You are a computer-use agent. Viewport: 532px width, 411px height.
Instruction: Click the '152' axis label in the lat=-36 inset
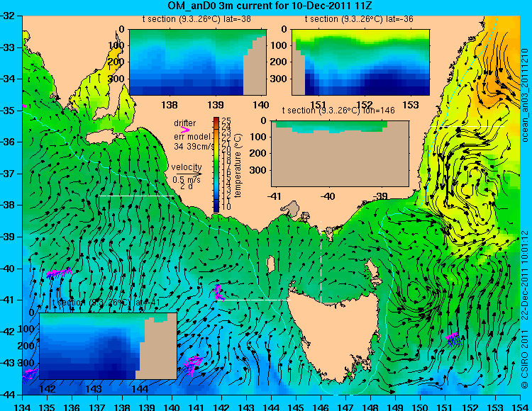[x=365, y=105]
